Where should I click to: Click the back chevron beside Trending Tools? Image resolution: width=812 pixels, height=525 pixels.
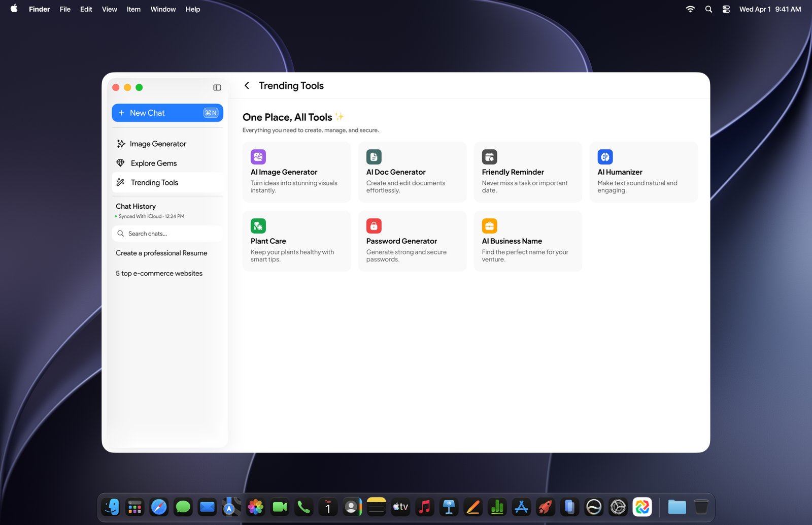(247, 85)
